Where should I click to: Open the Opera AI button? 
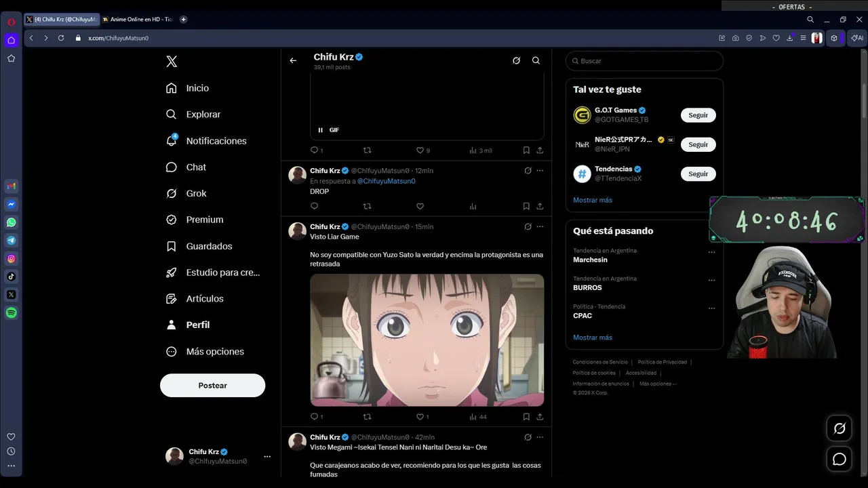tap(858, 38)
